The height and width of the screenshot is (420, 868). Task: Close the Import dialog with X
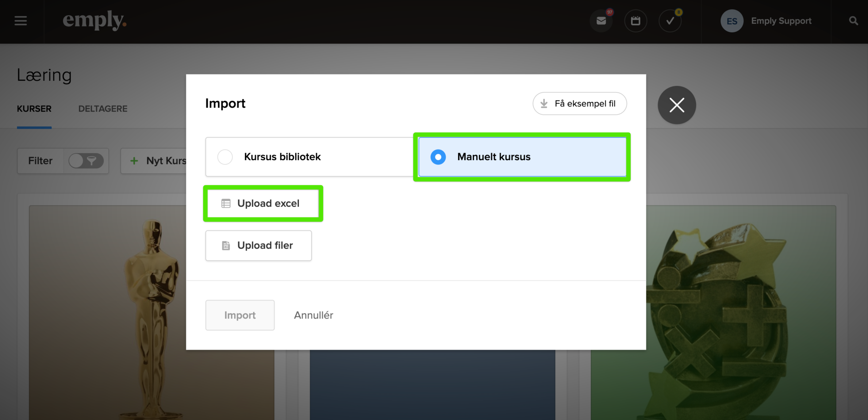click(x=676, y=105)
